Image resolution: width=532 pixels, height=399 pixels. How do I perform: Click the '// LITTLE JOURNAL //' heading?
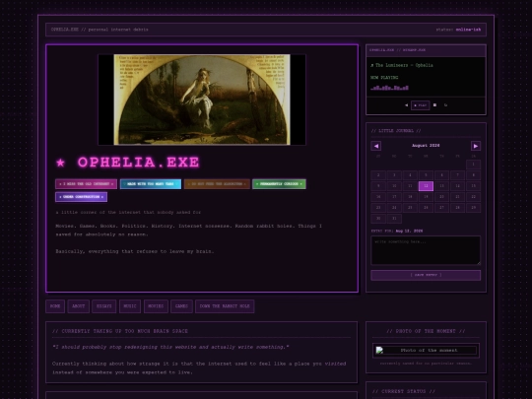pyautogui.click(x=396, y=131)
